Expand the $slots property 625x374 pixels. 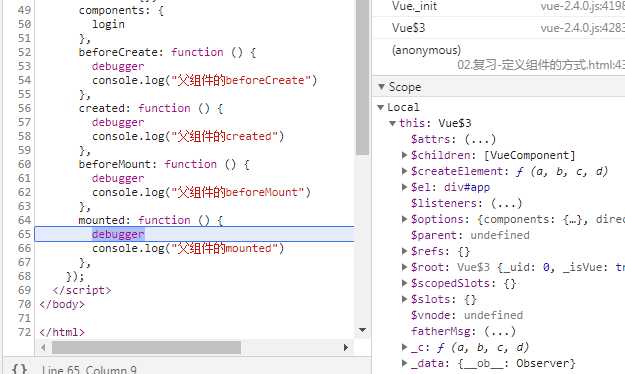(404, 299)
